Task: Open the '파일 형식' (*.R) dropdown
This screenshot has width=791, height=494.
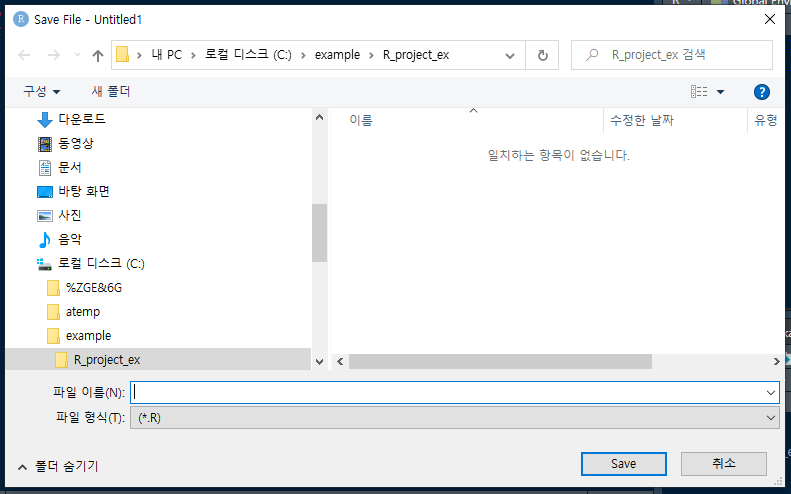Action: click(455, 418)
